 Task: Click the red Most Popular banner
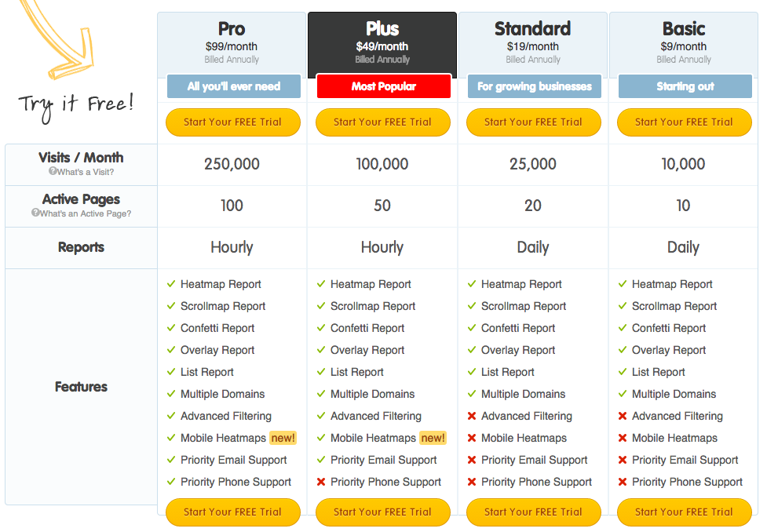tap(383, 86)
